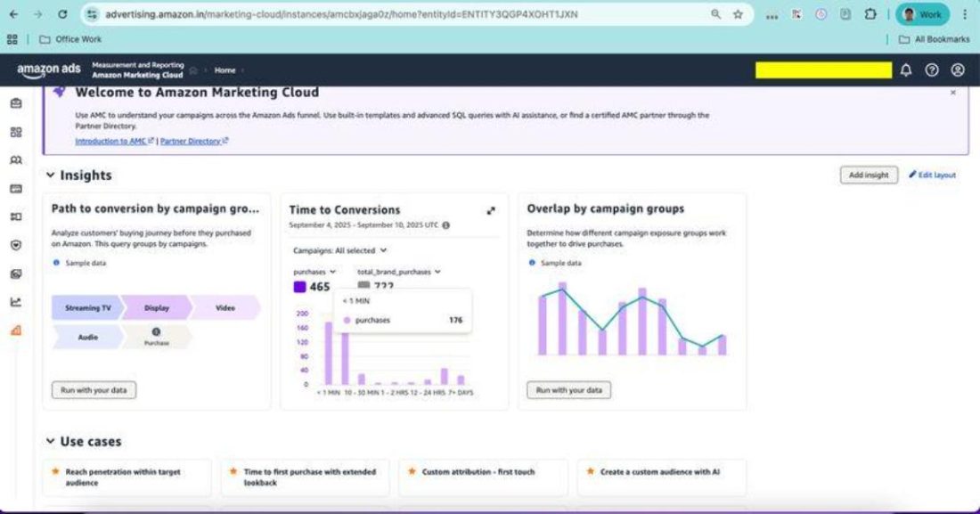The height and width of the screenshot is (514, 980).
Task: Click the Path to conversion card title
Action: pyautogui.click(x=155, y=208)
